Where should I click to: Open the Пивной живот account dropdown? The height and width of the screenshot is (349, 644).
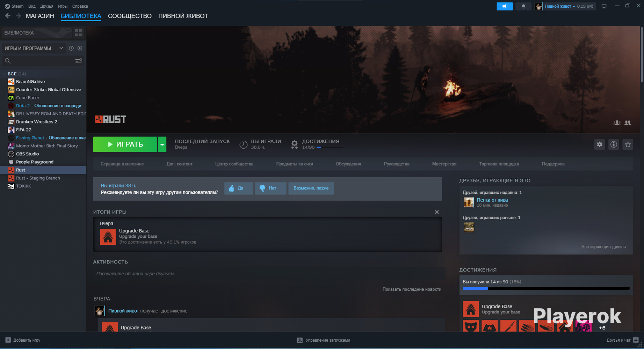[x=560, y=6]
